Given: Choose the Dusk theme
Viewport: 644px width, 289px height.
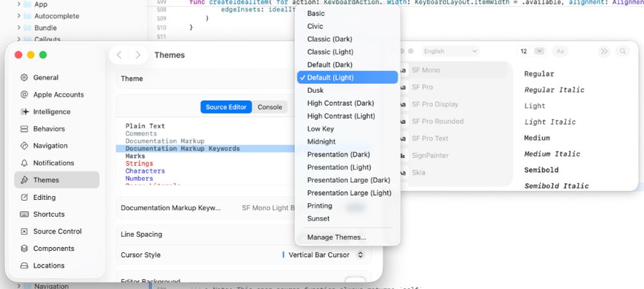Looking at the screenshot, I should 348,90.
